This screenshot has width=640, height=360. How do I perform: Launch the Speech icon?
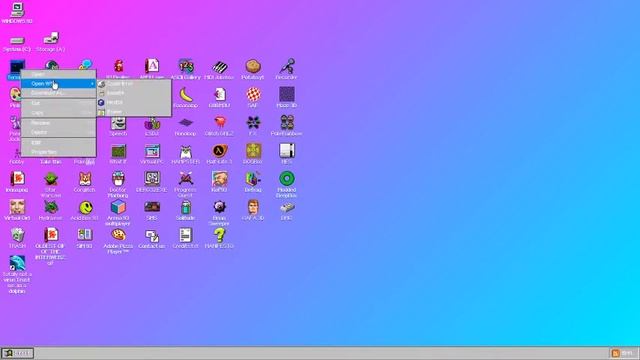point(118,126)
